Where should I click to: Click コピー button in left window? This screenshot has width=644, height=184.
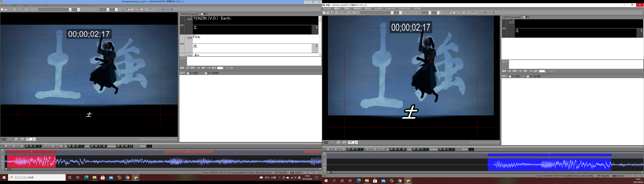[x=182, y=73]
